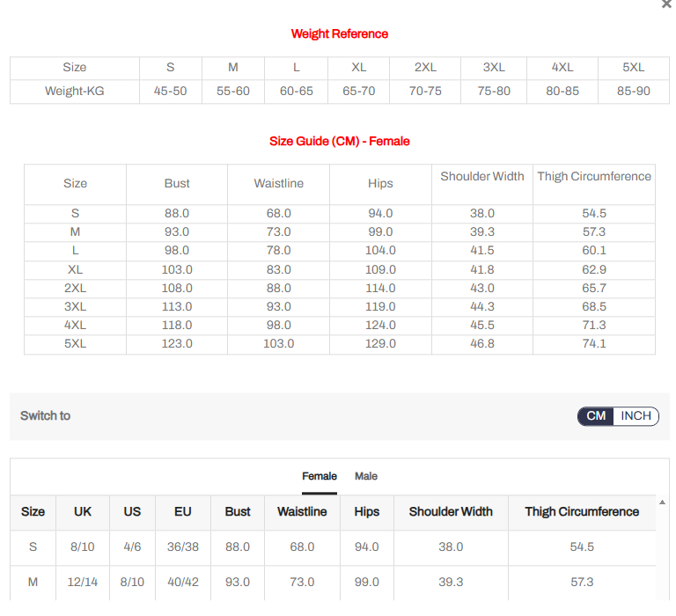
Task: Click the EU column header
Action: (x=183, y=511)
